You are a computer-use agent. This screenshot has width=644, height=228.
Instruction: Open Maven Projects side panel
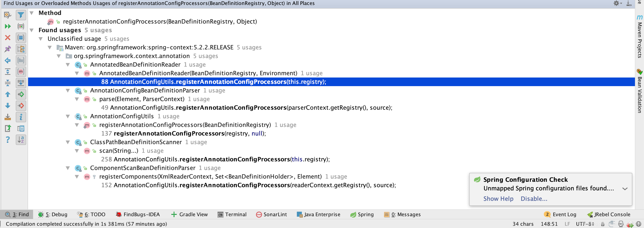(639, 36)
